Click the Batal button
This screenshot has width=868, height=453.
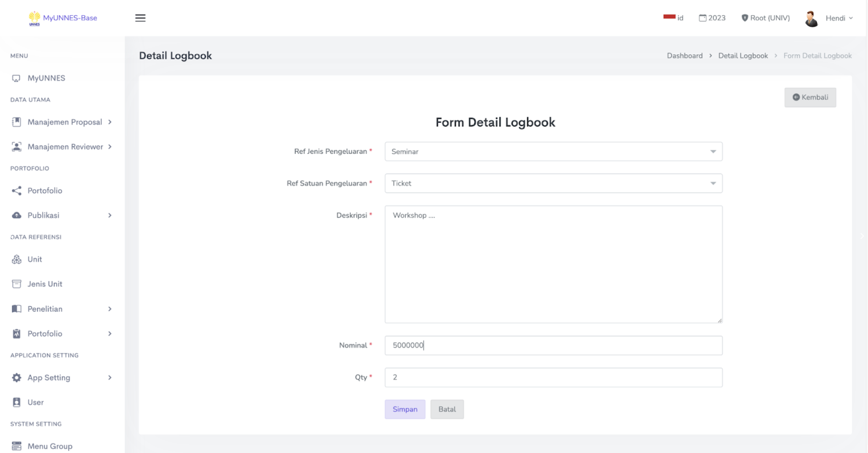447,409
